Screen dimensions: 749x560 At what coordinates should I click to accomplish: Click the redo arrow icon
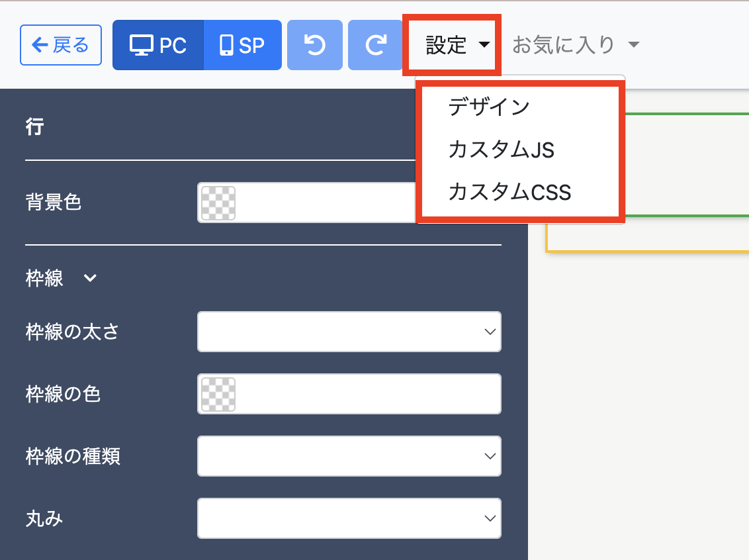click(x=375, y=45)
